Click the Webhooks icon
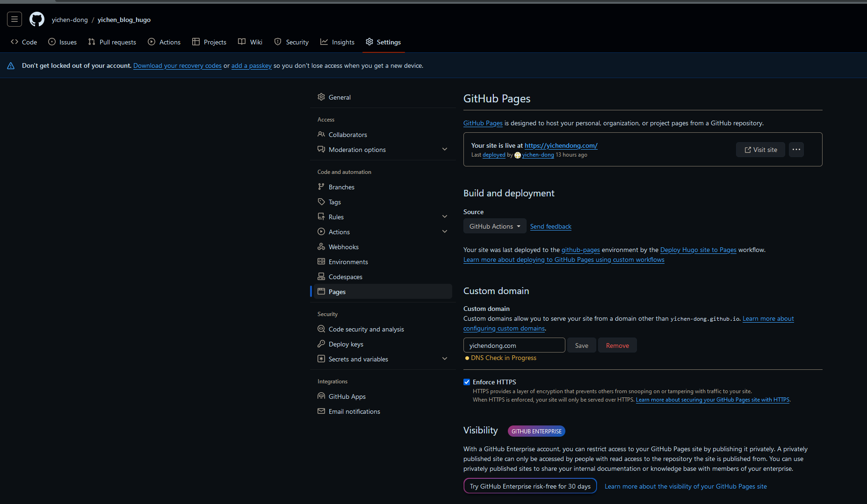The image size is (867, 504). [x=321, y=246]
